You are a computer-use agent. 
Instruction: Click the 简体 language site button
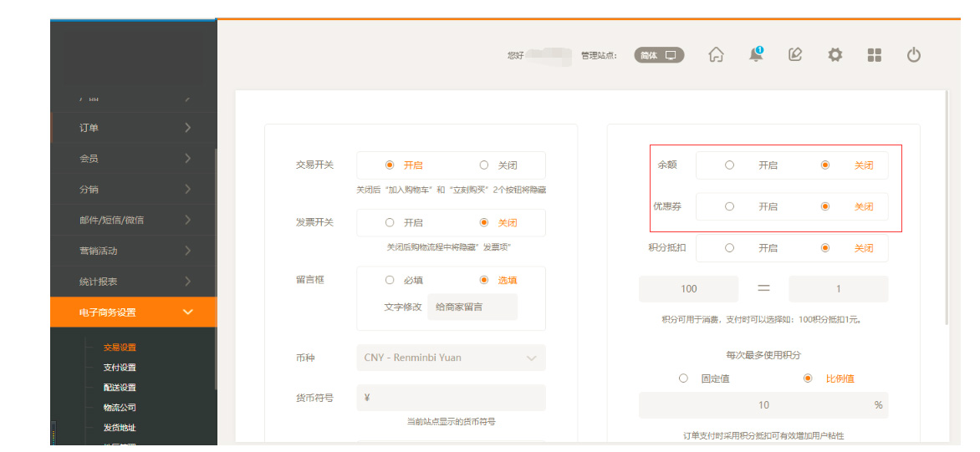658,55
